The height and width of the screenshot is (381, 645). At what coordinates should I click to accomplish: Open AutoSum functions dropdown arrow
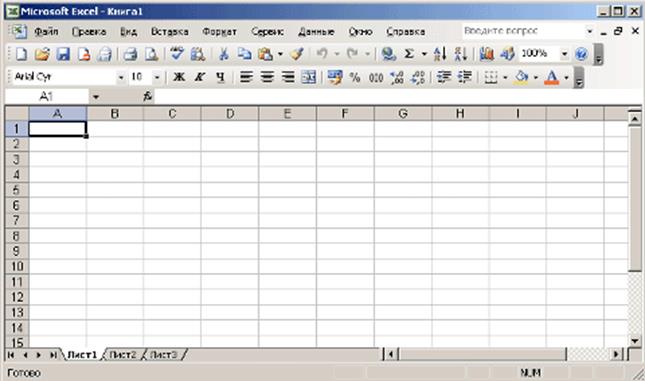(424, 54)
